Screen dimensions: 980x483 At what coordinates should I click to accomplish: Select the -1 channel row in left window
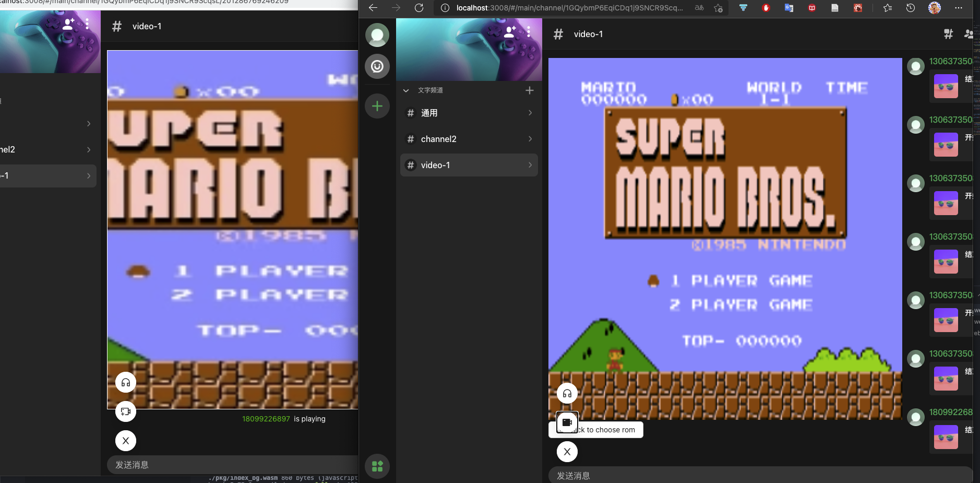point(48,176)
